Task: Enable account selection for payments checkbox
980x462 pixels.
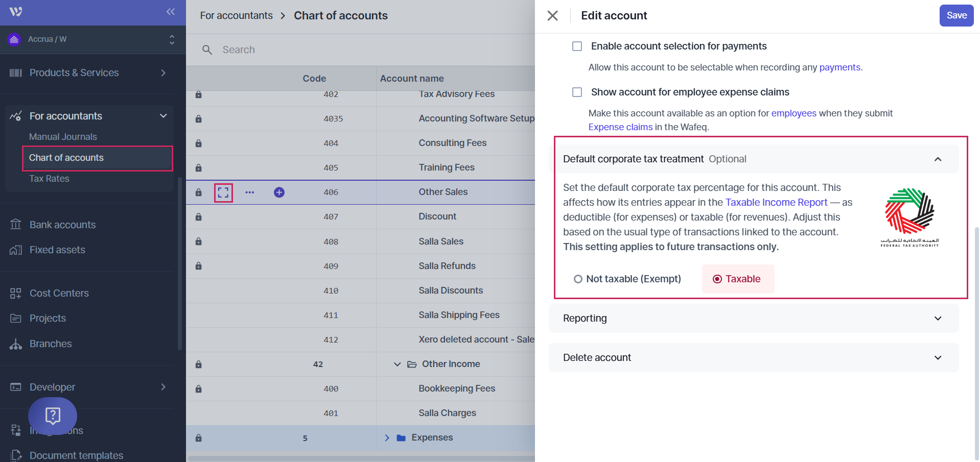Action: [577, 46]
